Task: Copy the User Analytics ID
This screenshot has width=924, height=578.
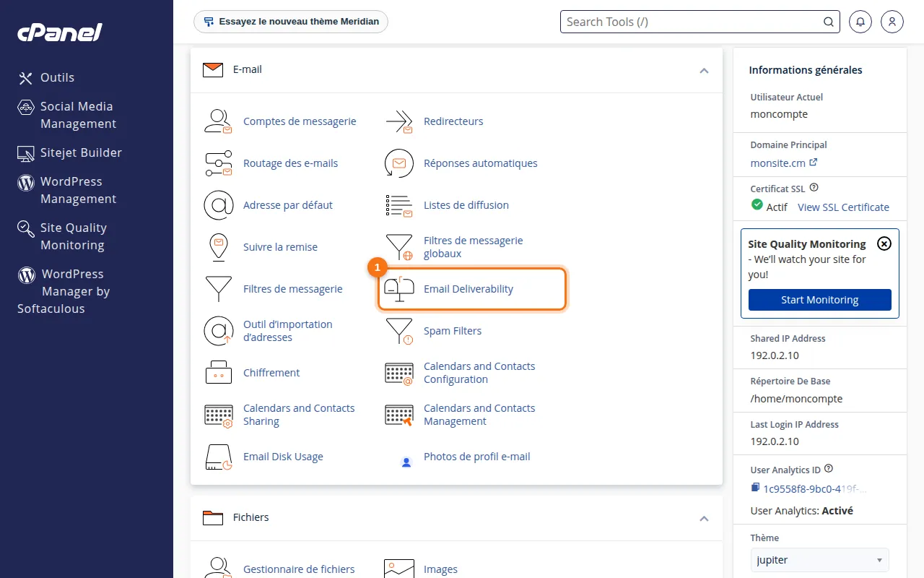Action: pyautogui.click(x=755, y=488)
